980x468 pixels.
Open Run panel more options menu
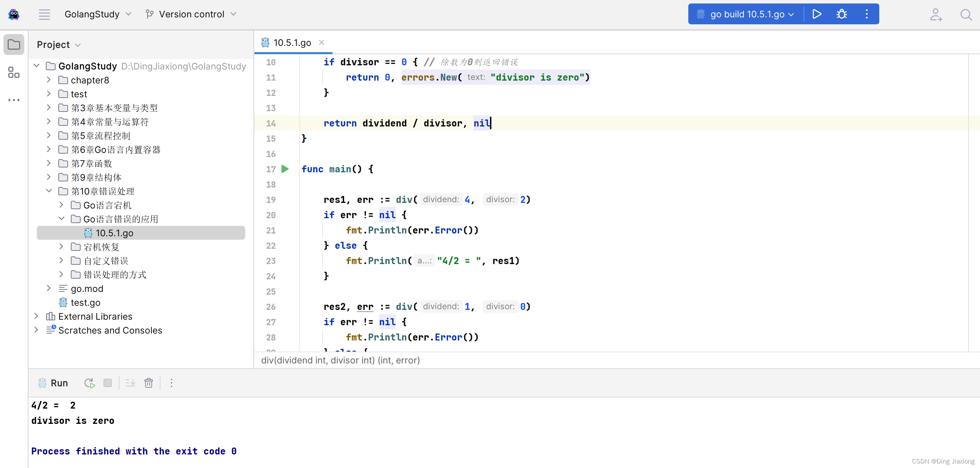point(172,383)
